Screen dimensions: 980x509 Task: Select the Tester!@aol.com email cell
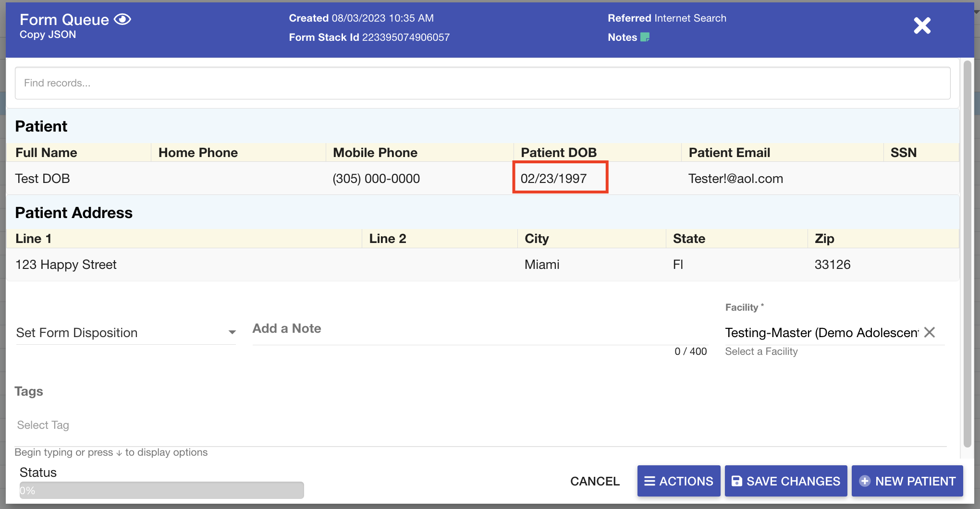click(735, 179)
